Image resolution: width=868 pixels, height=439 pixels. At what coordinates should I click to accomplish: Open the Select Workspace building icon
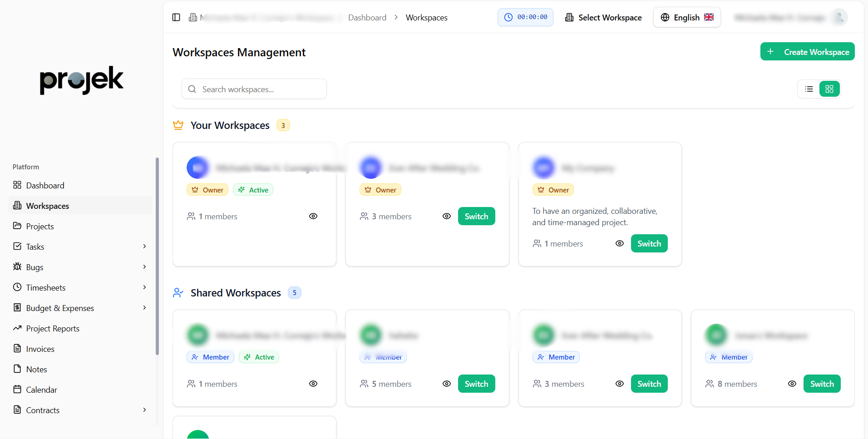pyautogui.click(x=569, y=17)
